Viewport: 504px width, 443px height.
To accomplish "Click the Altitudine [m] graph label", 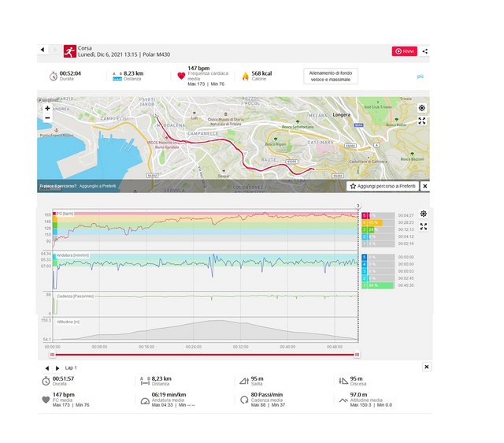I will click(x=69, y=322).
